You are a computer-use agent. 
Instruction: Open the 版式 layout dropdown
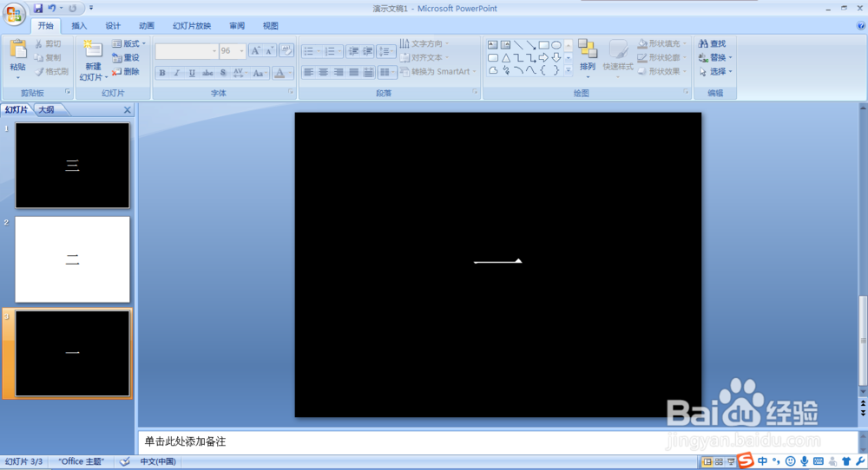129,43
